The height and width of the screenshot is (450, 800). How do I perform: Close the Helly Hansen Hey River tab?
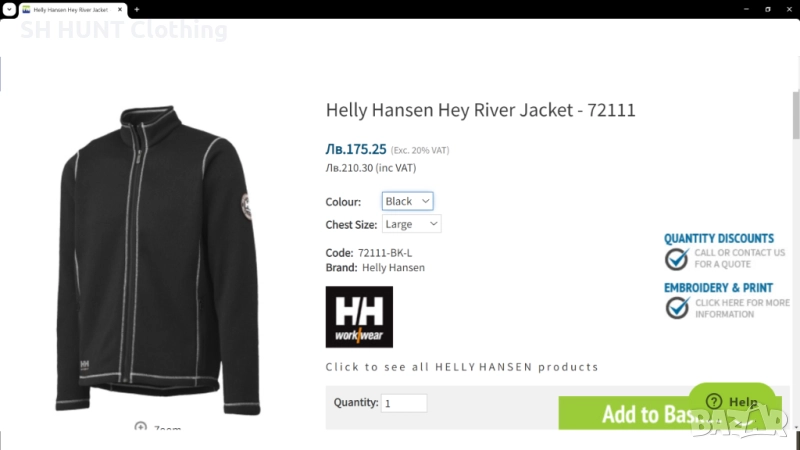(120, 9)
